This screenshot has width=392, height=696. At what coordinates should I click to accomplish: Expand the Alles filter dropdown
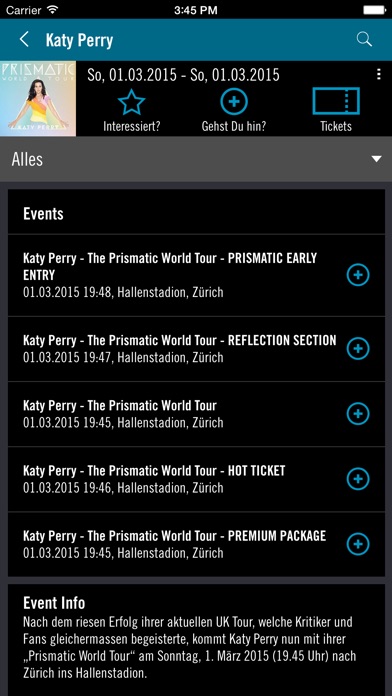[196, 159]
